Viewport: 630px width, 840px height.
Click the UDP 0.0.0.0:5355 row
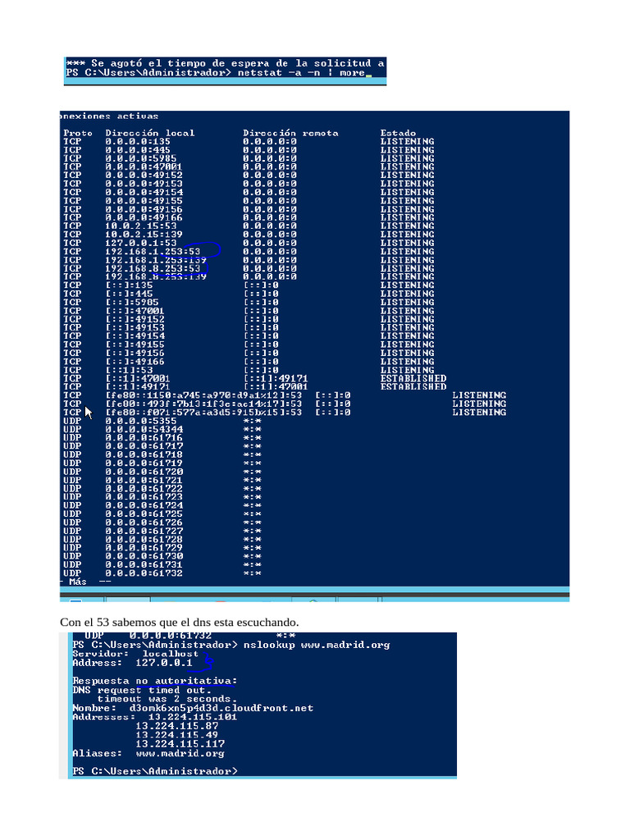(162, 421)
